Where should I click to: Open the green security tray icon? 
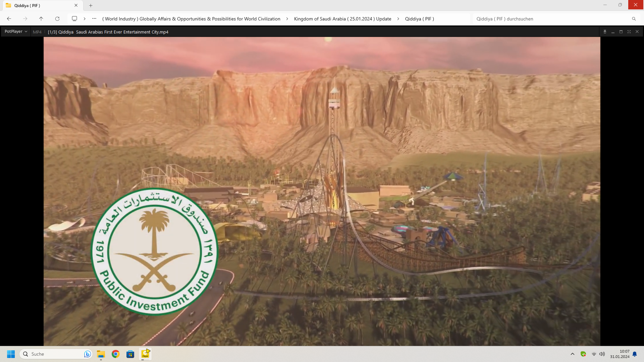coord(583,354)
